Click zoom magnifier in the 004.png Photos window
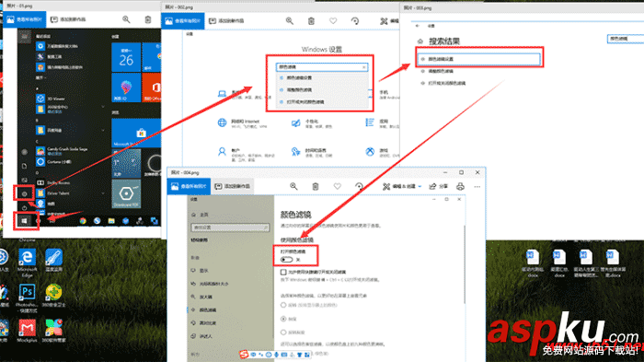Image resolution: width=644 pixels, height=362 pixels. 293,186
